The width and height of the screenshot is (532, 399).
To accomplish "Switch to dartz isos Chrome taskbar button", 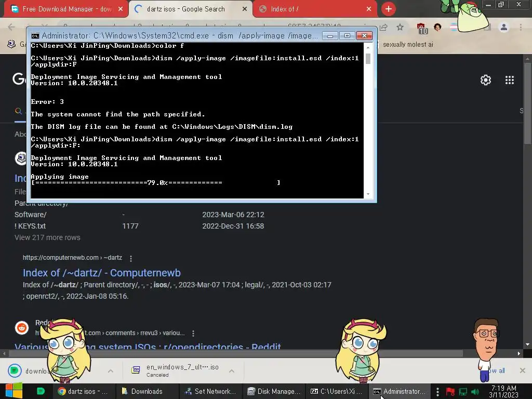I will point(83,392).
